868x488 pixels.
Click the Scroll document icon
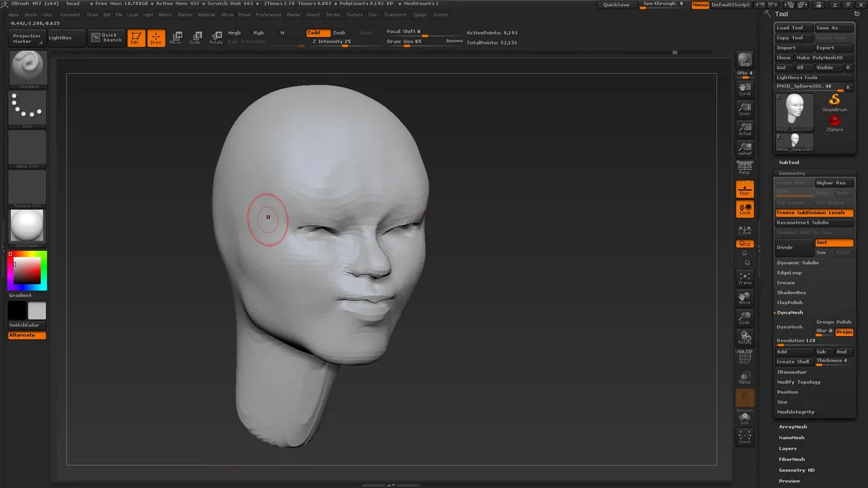tap(745, 89)
